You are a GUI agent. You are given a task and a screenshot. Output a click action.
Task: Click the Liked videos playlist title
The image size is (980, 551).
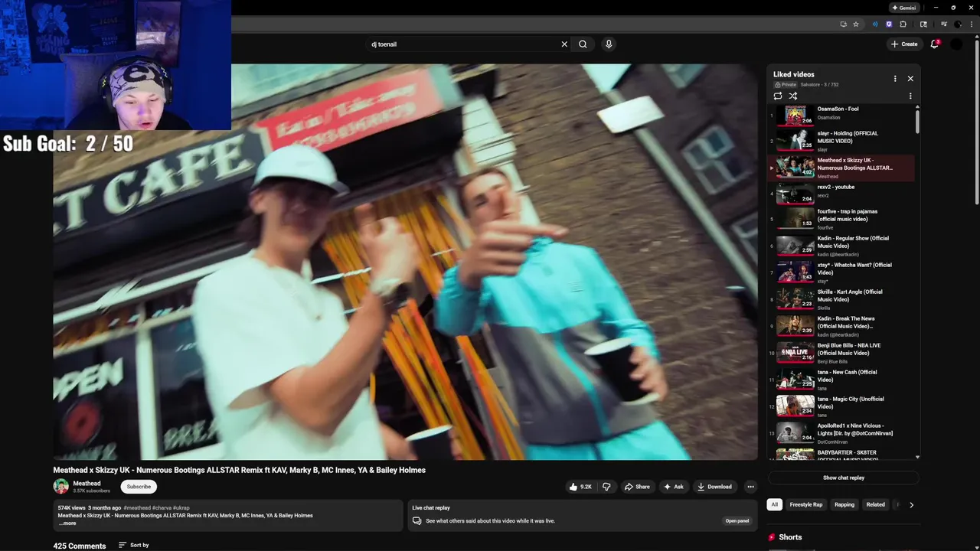[794, 74]
